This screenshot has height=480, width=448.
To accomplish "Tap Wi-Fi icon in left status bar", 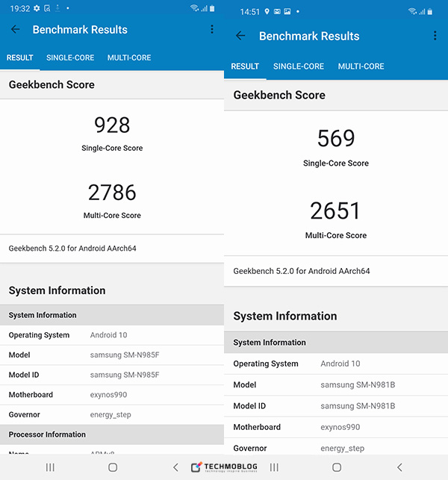I will pyautogui.click(x=194, y=8).
